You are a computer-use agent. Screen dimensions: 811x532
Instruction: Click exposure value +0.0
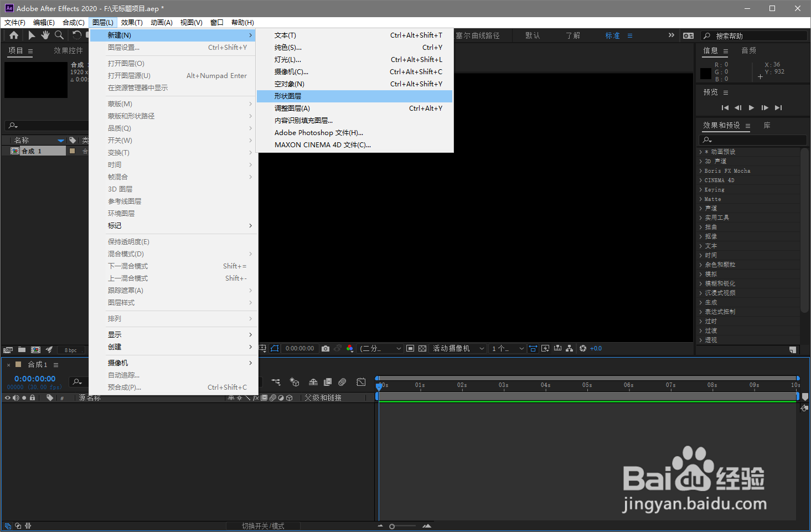click(x=596, y=348)
